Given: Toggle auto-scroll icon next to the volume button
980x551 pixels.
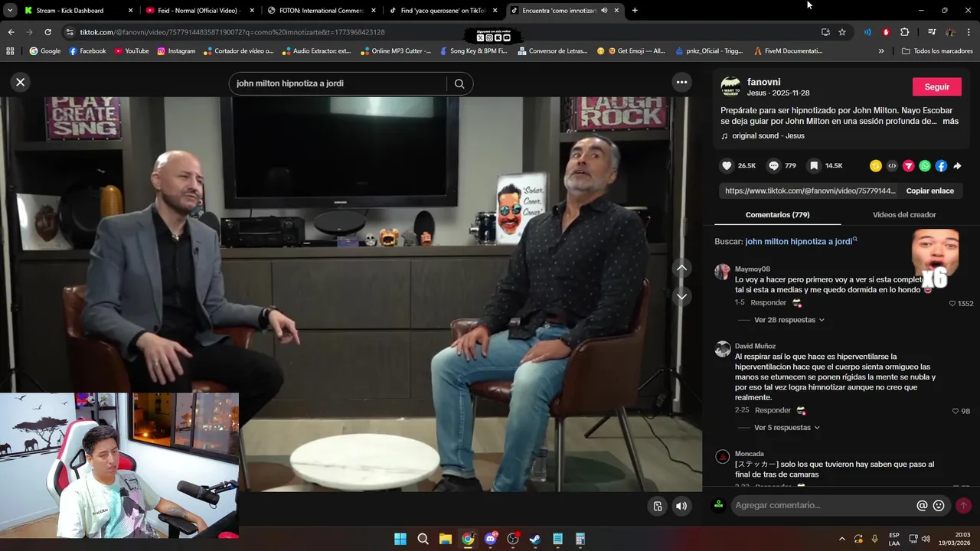Looking at the screenshot, I should click(x=658, y=506).
